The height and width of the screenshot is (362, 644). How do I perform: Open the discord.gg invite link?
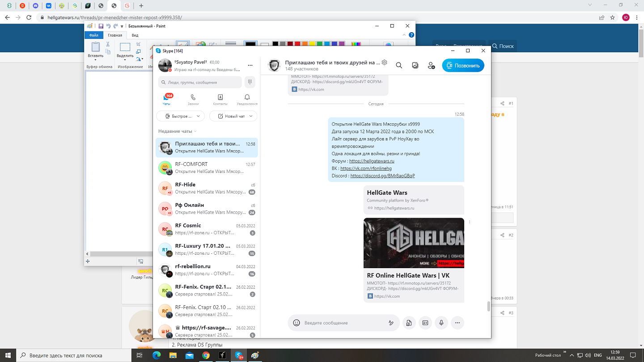[x=382, y=176]
